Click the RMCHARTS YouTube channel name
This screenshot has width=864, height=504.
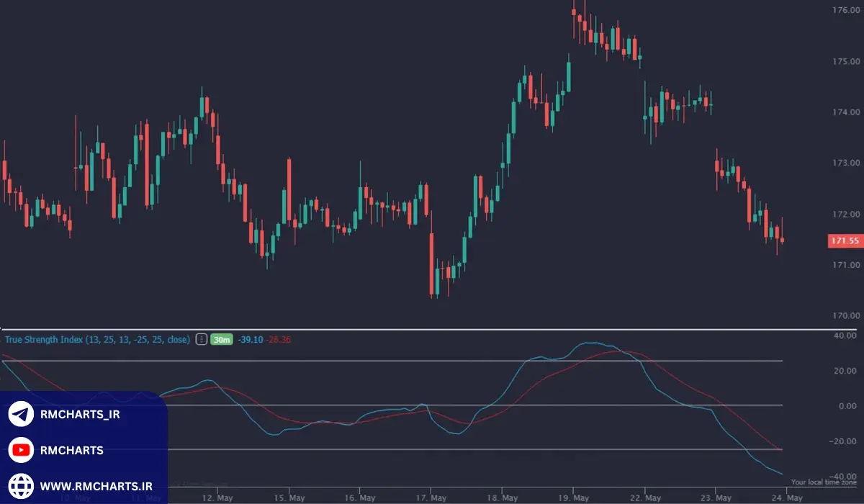pos(71,451)
